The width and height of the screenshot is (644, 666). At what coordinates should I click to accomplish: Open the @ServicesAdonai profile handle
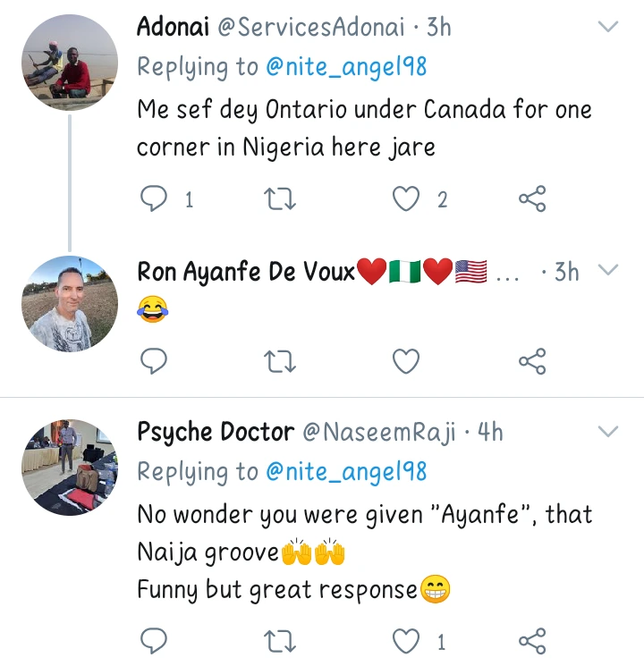[313, 27]
